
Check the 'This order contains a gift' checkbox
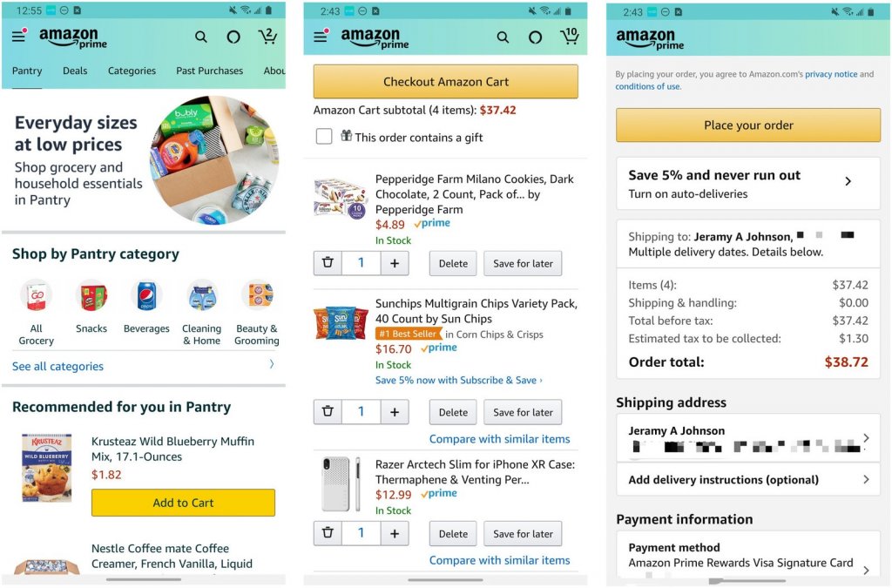(x=324, y=137)
